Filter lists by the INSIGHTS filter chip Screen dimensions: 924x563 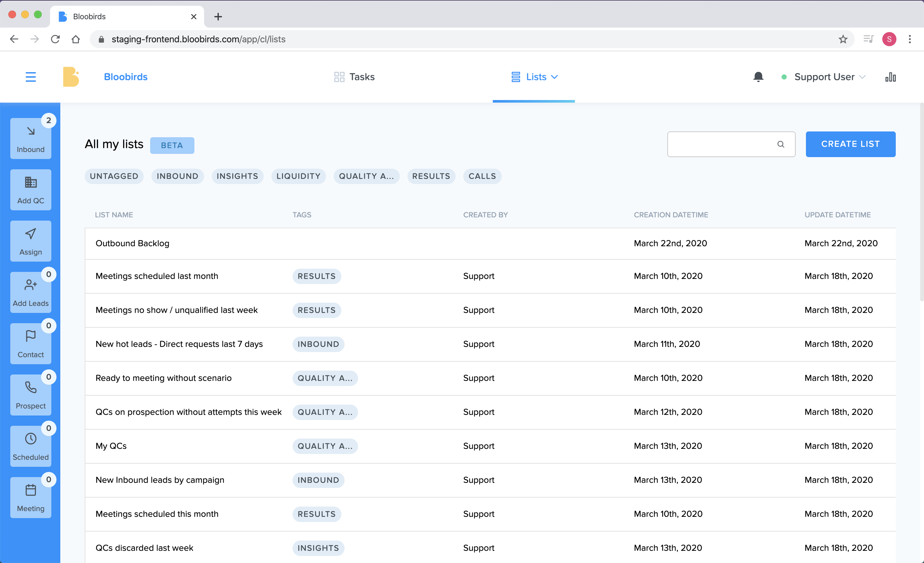point(237,176)
